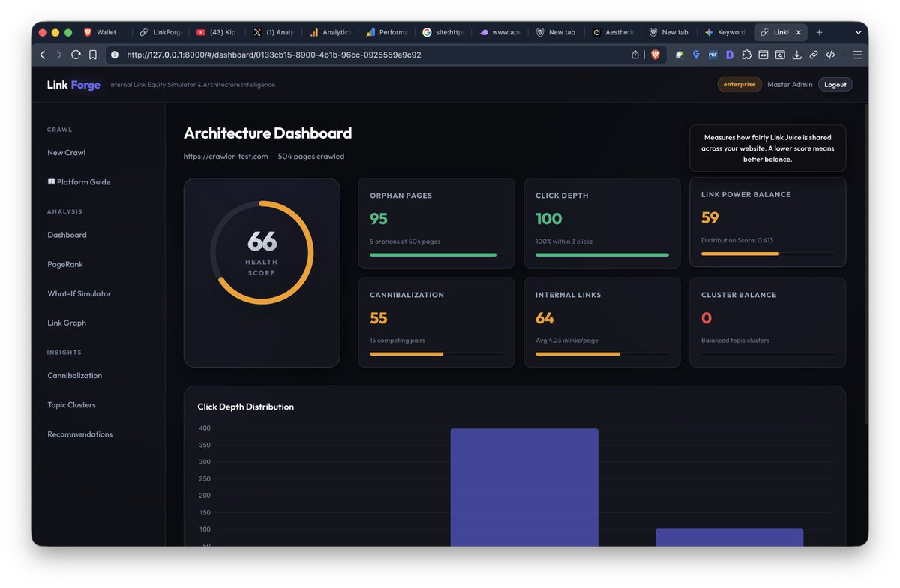Click 'Avg 4.23 inlinks/page' text
The height and width of the screenshot is (588, 900).
[x=567, y=340]
